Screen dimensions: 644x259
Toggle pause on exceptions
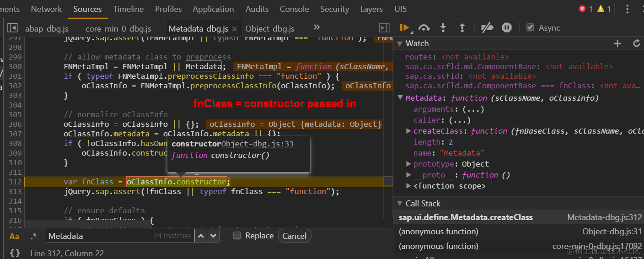(507, 28)
